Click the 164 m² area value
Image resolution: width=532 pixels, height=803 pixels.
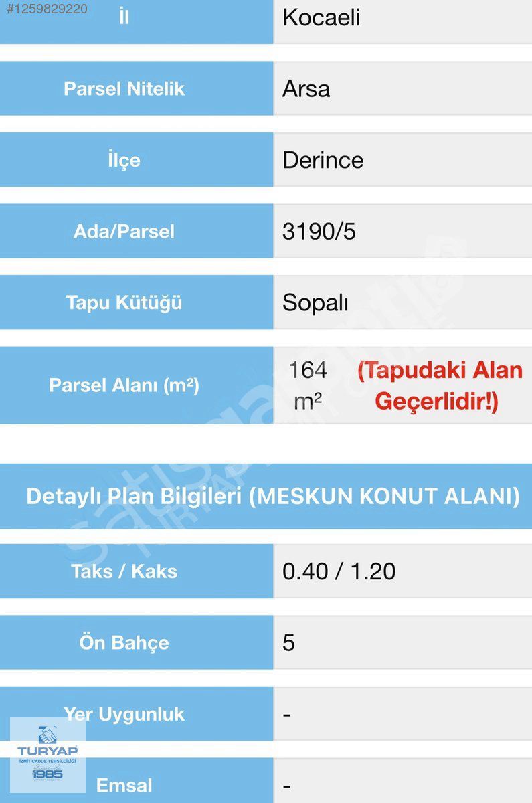tap(308, 385)
